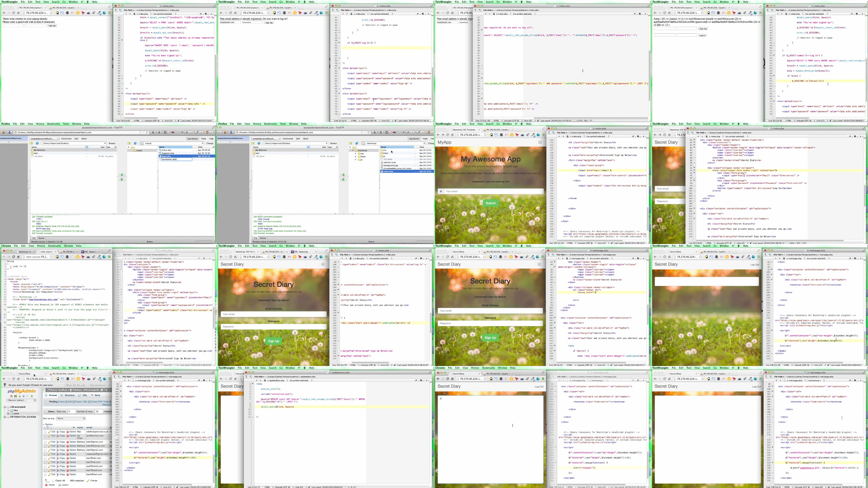Tick the Check All checkbox below the users table
The image size is (868, 488).
tap(53, 481)
